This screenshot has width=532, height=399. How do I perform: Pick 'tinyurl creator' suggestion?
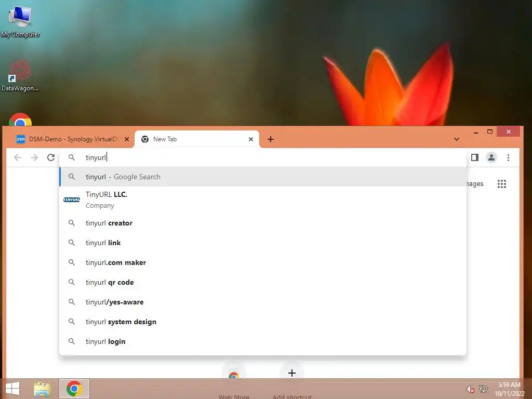coord(263,223)
